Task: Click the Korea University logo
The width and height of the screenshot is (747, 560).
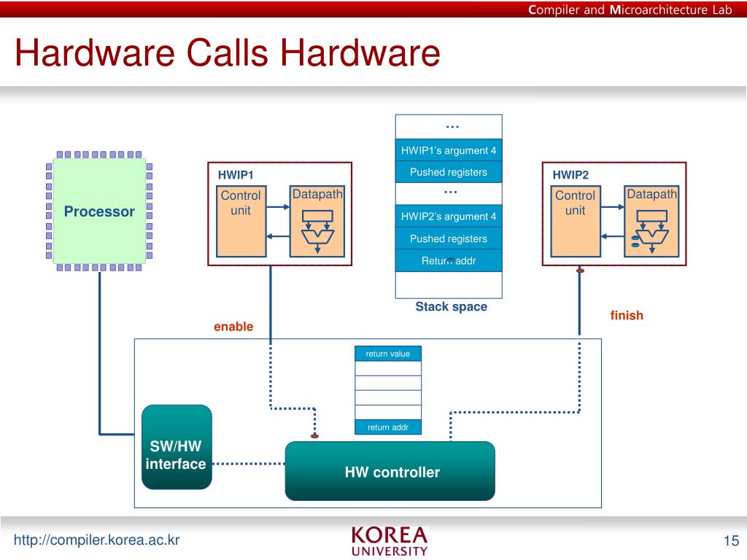Action: 390,541
